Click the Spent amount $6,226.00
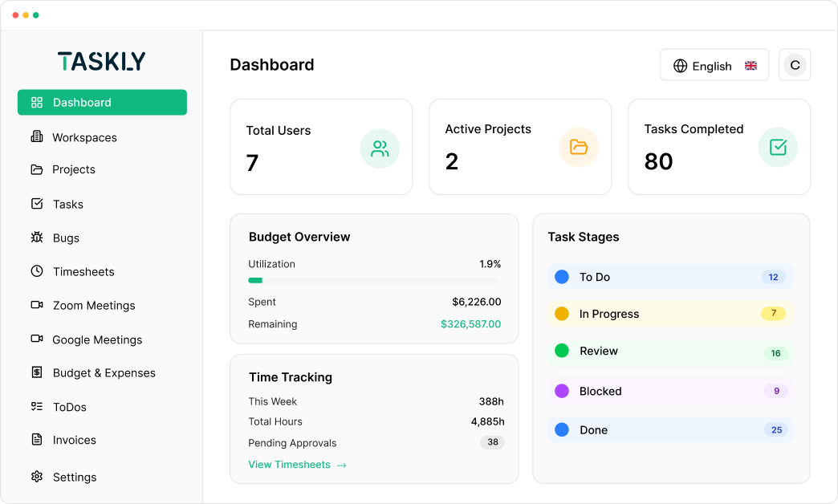This screenshot has width=838, height=504. [477, 302]
